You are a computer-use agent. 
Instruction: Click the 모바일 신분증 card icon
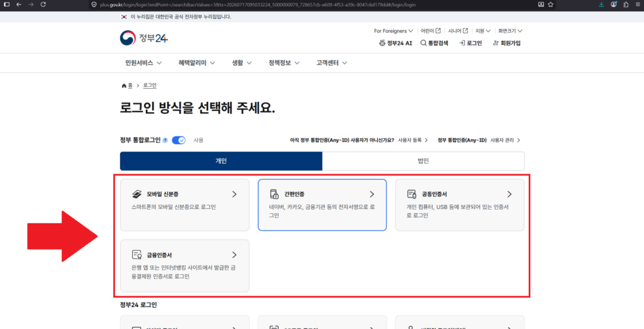(x=136, y=194)
